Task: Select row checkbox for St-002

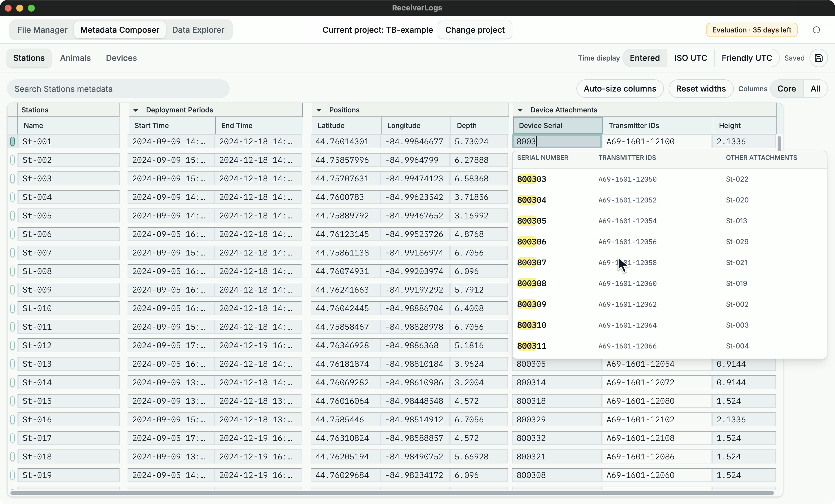Action: point(12,160)
